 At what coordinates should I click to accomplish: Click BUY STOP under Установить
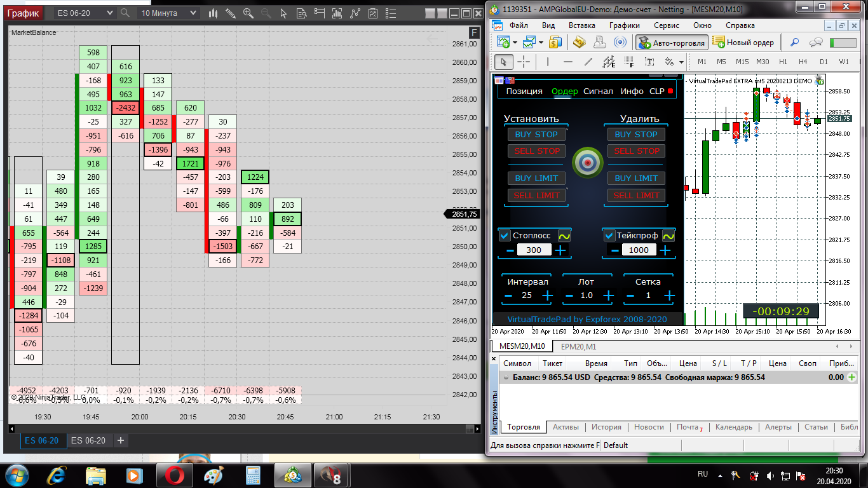536,134
